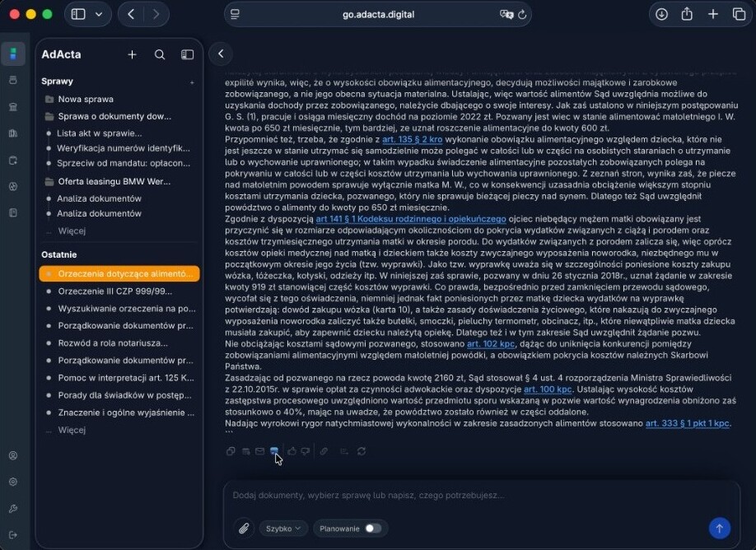This screenshot has width=756, height=550.
Task: Open the archive box icon in the left rail
Action: [13, 80]
